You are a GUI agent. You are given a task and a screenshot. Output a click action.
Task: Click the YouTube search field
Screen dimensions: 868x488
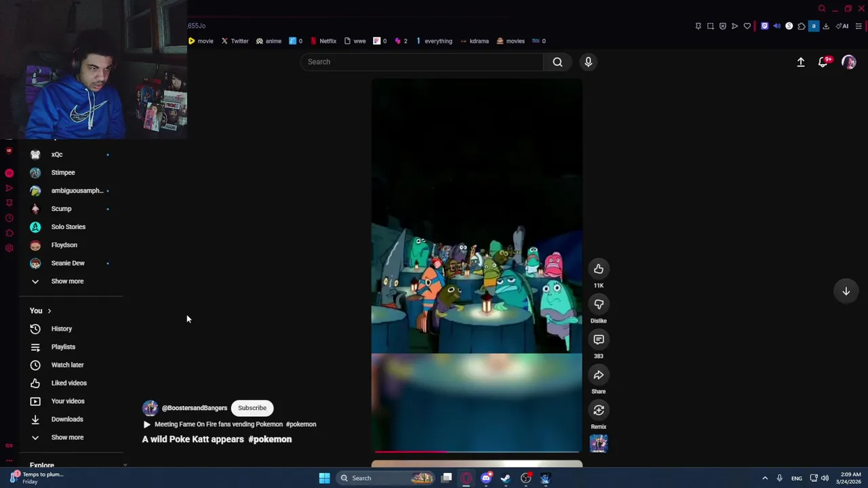pyautogui.click(x=422, y=62)
